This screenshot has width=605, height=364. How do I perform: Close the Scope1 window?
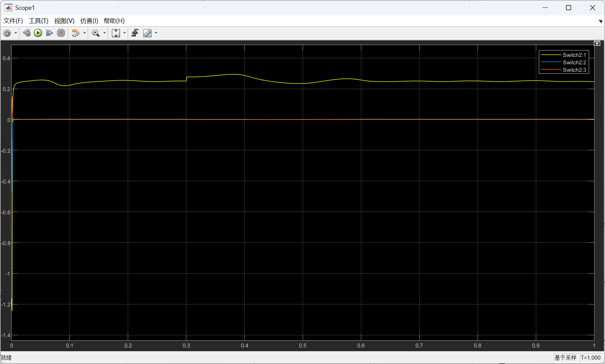tap(592, 7)
